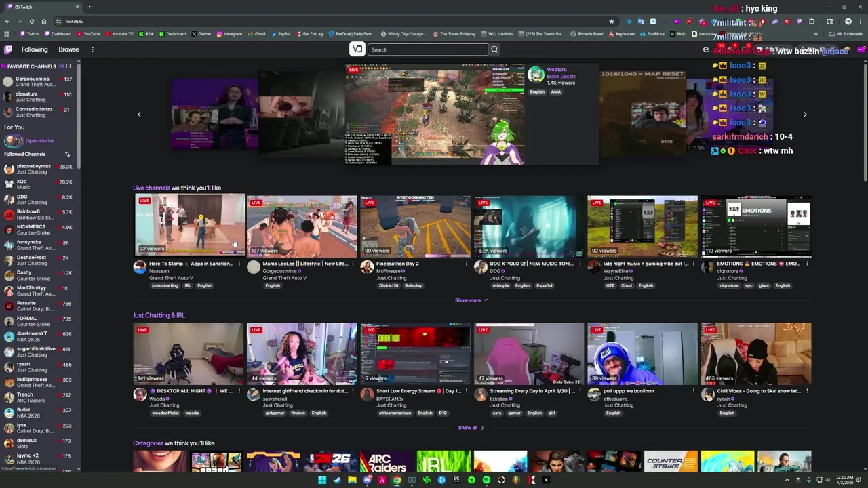Select NICKMERCS in Followed Channels
The height and width of the screenshot is (488, 868).
(39, 230)
